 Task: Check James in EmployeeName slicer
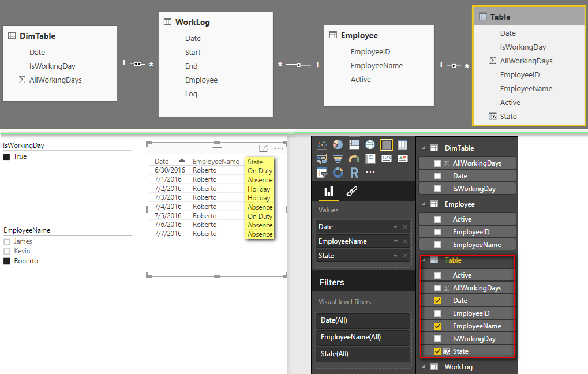pos(7,242)
